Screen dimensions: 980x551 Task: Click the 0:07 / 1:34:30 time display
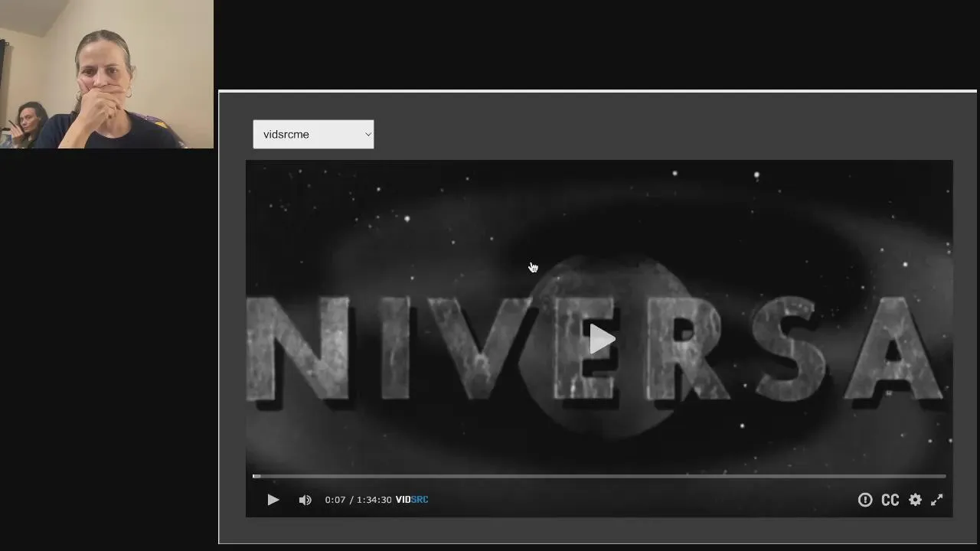[x=358, y=500]
